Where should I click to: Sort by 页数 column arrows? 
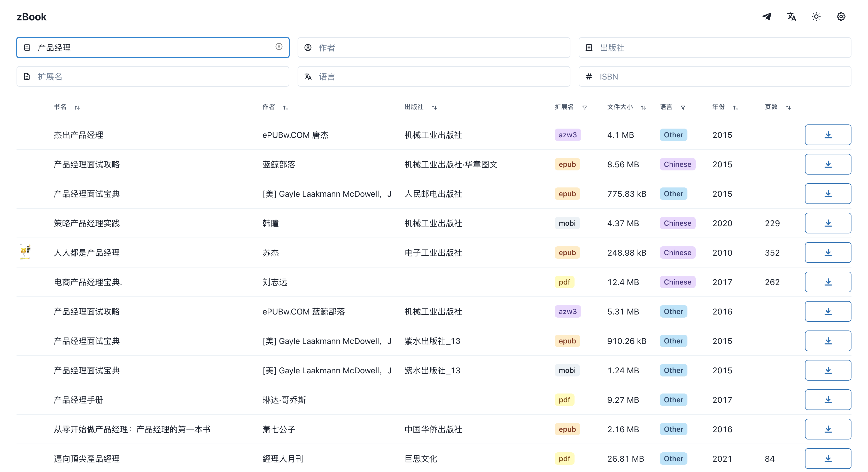tap(788, 107)
